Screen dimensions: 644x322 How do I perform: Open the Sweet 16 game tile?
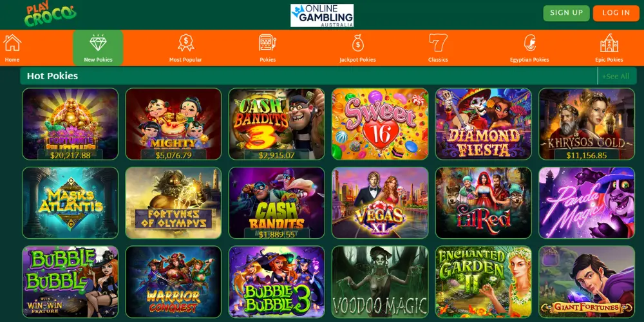coord(380,124)
